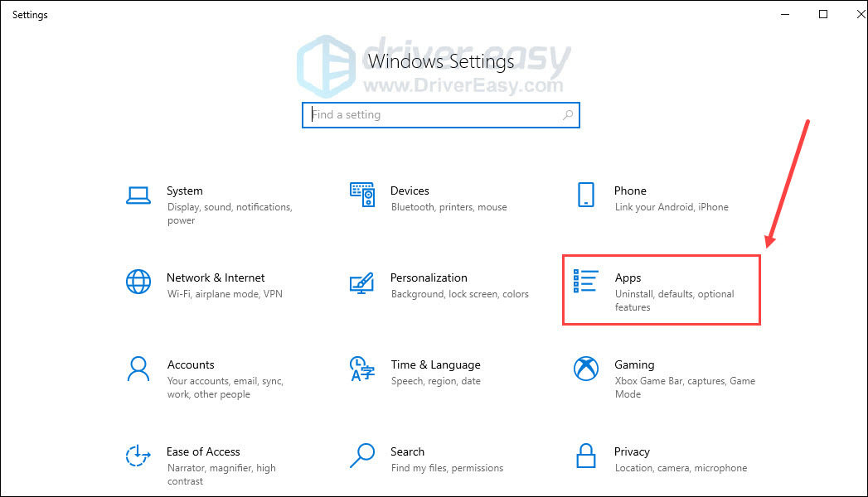Click inside the Find a setting box

[x=435, y=115]
